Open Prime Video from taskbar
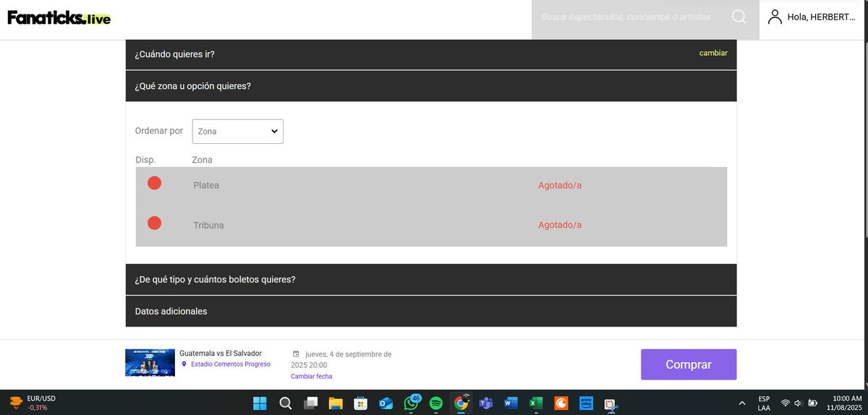Screen dimensions: 868x415 [x=586, y=403]
